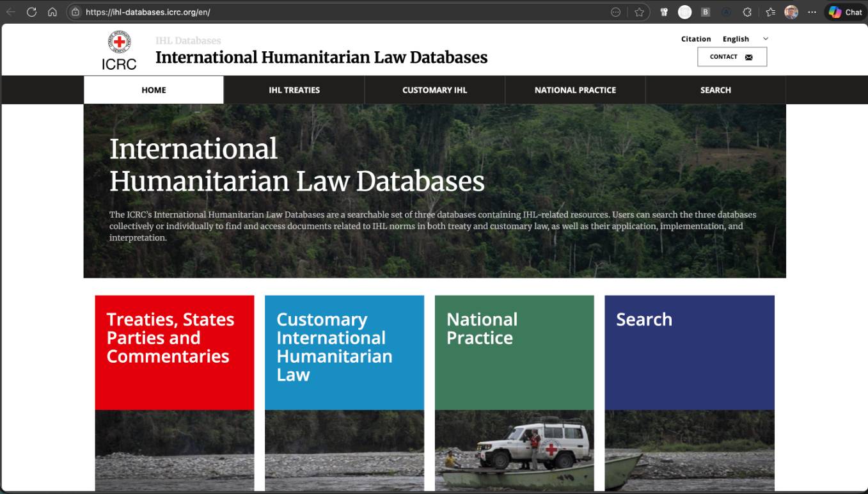Open browser settings and more menu
The width and height of the screenshot is (868, 494).
[x=812, y=12]
